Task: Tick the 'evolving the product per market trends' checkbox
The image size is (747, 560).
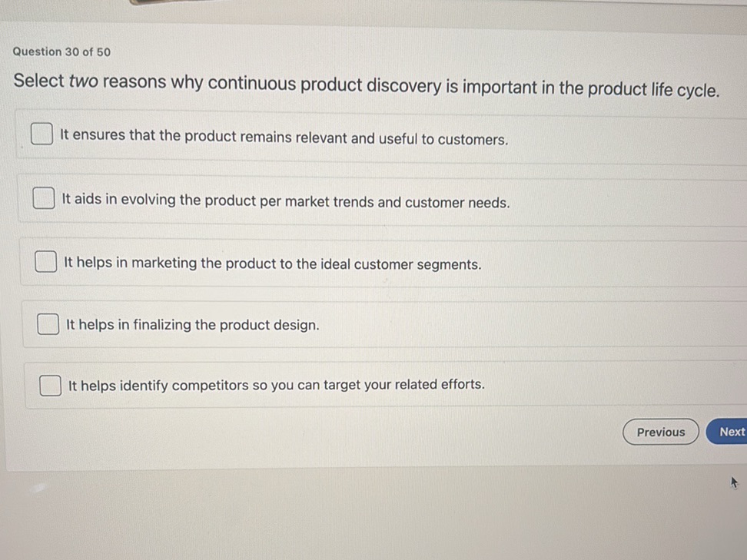Action: coord(44,198)
